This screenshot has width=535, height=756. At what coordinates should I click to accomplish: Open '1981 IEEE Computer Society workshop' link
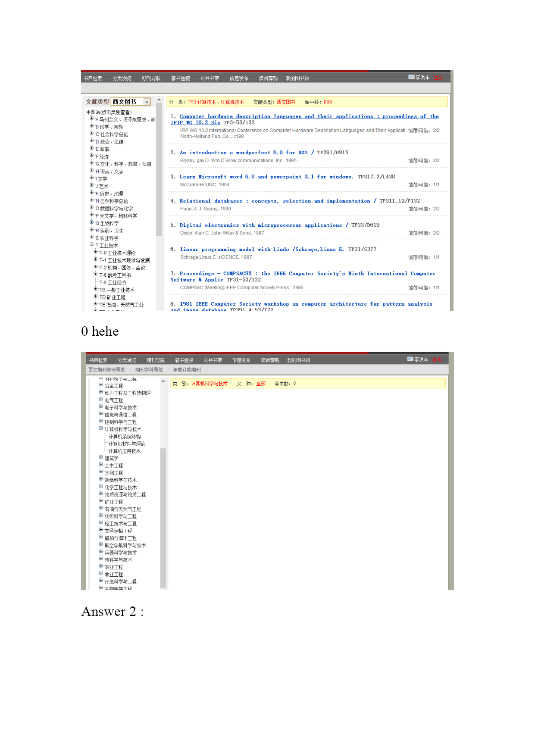(301, 307)
